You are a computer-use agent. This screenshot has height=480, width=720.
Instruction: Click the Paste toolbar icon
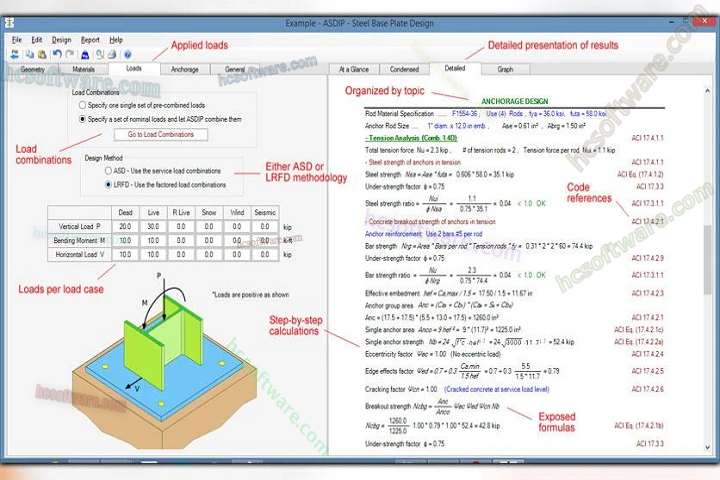coord(42,55)
